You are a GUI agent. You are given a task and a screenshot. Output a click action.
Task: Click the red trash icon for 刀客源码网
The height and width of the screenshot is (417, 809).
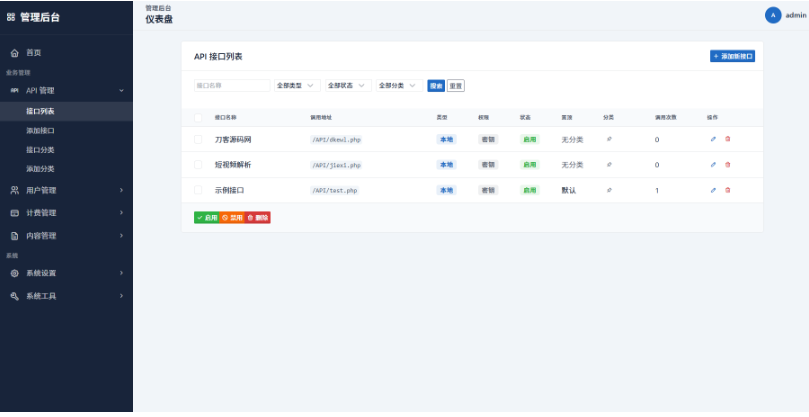click(727, 139)
